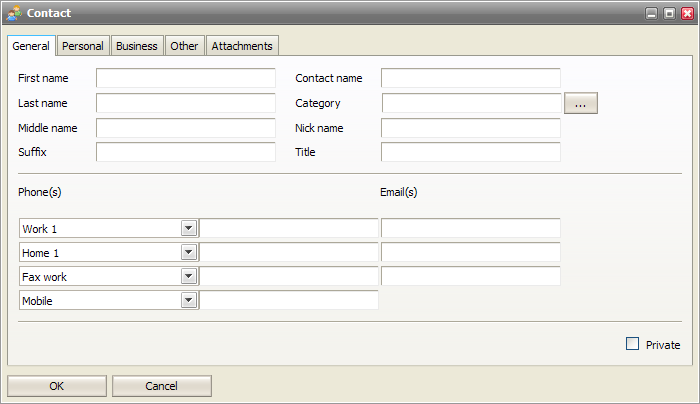Screen dimensions: 700x404
Task: Select the Attachments tab
Action: [x=242, y=46]
